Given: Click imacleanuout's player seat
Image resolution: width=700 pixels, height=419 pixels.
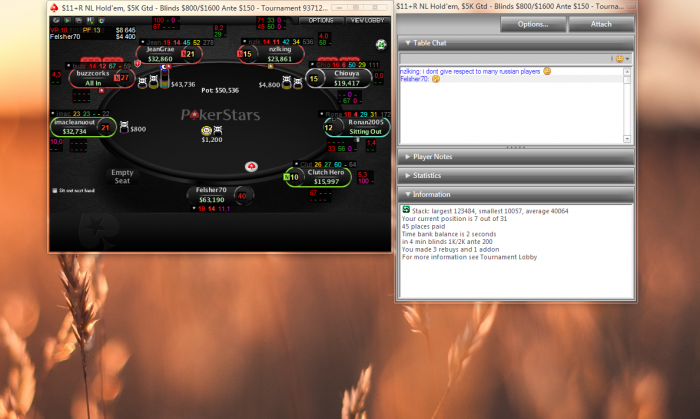Looking at the screenshot, I should point(83,127).
